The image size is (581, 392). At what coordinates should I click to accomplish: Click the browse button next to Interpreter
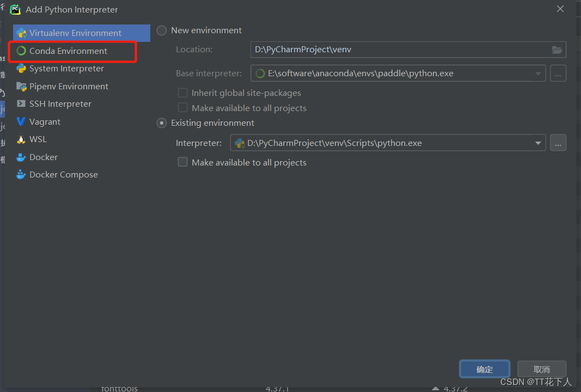coord(558,143)
